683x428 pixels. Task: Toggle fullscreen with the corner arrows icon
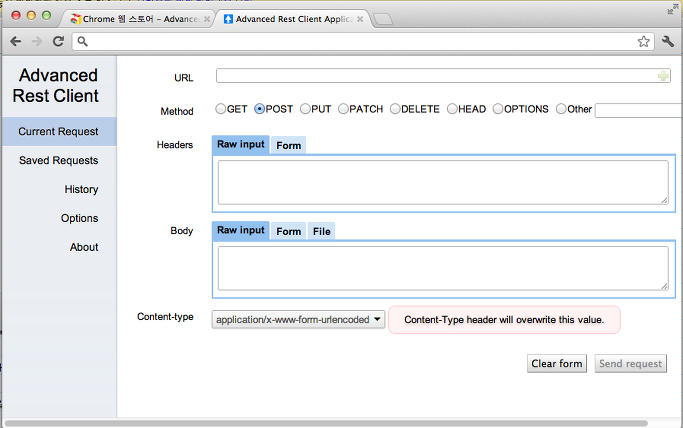click(x=673, y=10)
